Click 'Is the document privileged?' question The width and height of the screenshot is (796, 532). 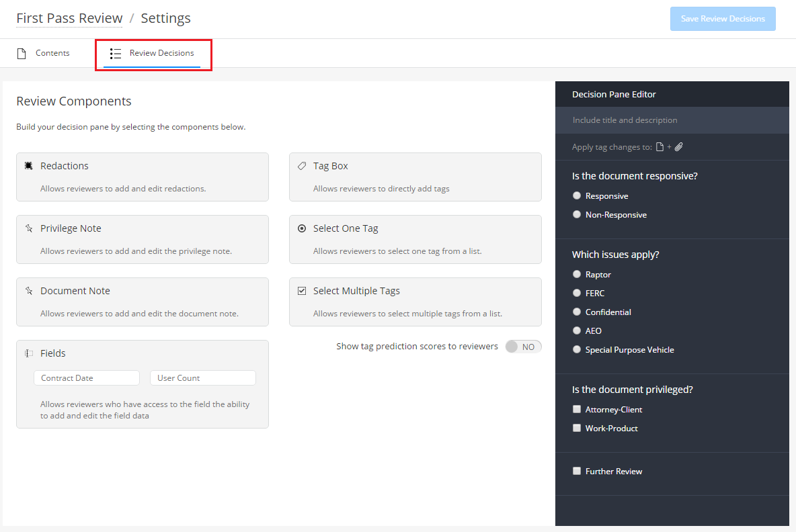pos(633,390)
